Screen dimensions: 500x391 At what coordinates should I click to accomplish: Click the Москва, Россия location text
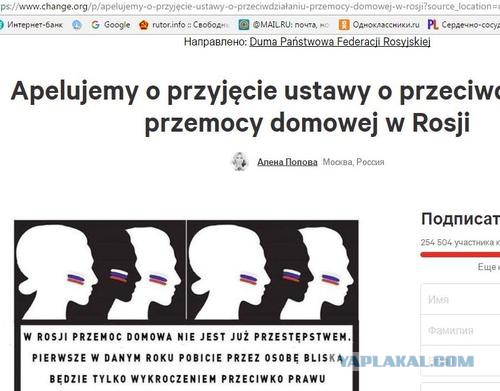(353, 162)
